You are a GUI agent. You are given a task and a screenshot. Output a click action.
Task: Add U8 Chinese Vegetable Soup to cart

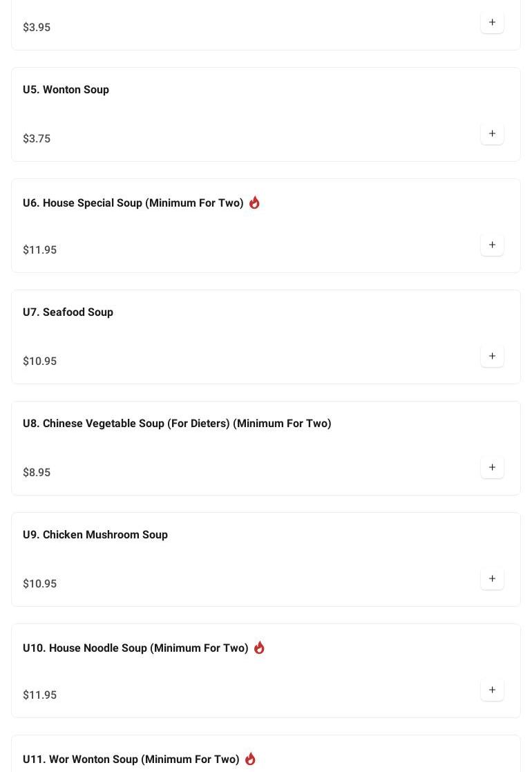click(x=492, y=467)
